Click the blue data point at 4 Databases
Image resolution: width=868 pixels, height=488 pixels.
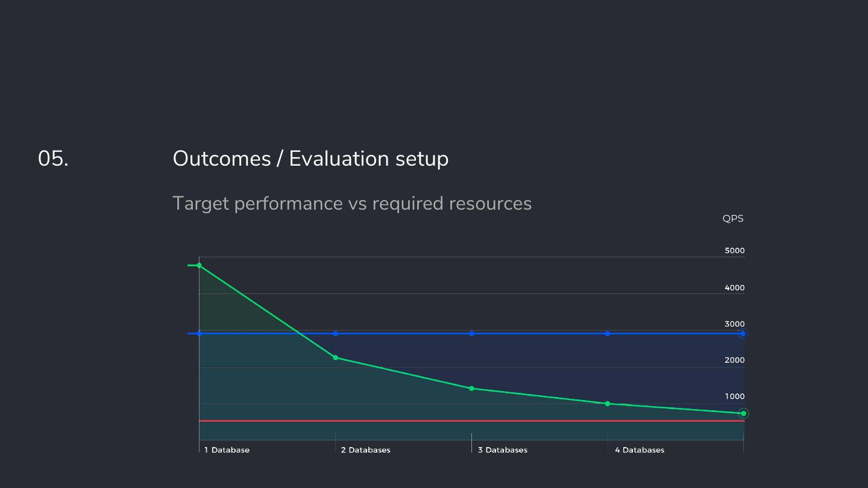608,333
